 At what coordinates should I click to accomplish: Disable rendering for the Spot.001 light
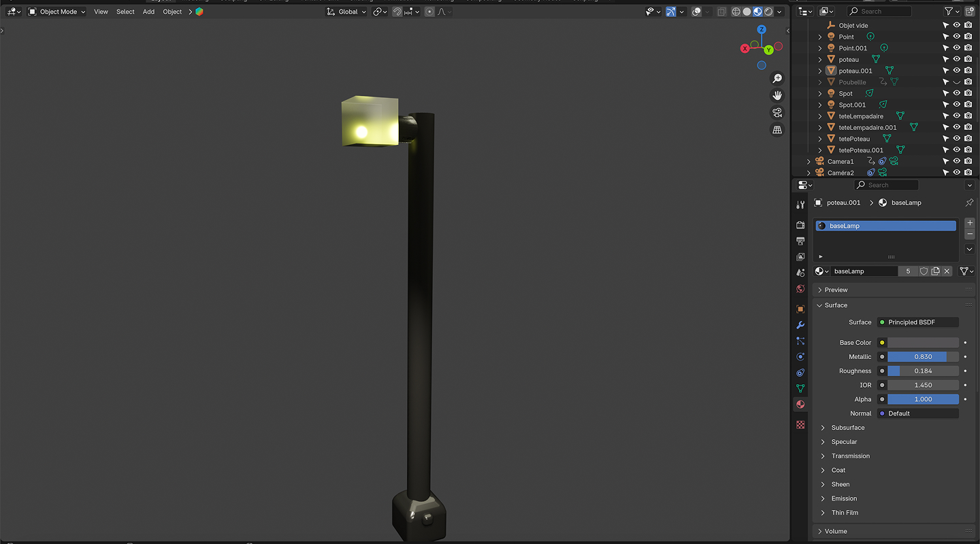968,105
